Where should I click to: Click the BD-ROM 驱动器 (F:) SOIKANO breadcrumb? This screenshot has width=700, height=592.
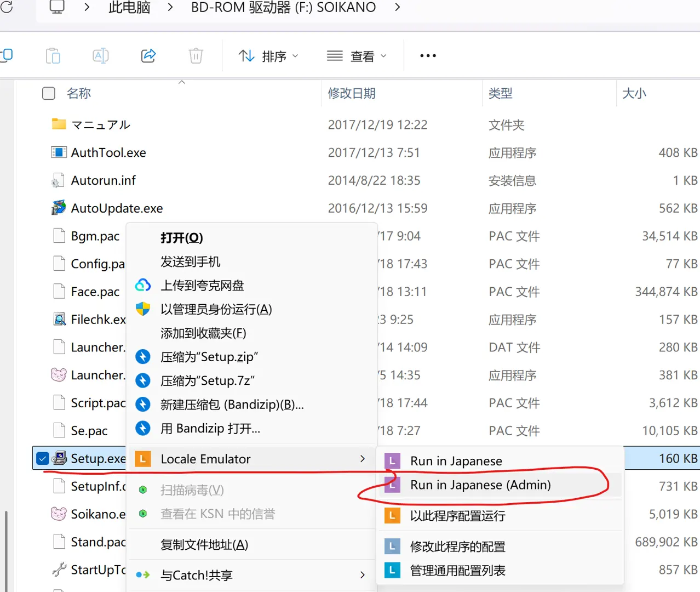coord(283,7)
